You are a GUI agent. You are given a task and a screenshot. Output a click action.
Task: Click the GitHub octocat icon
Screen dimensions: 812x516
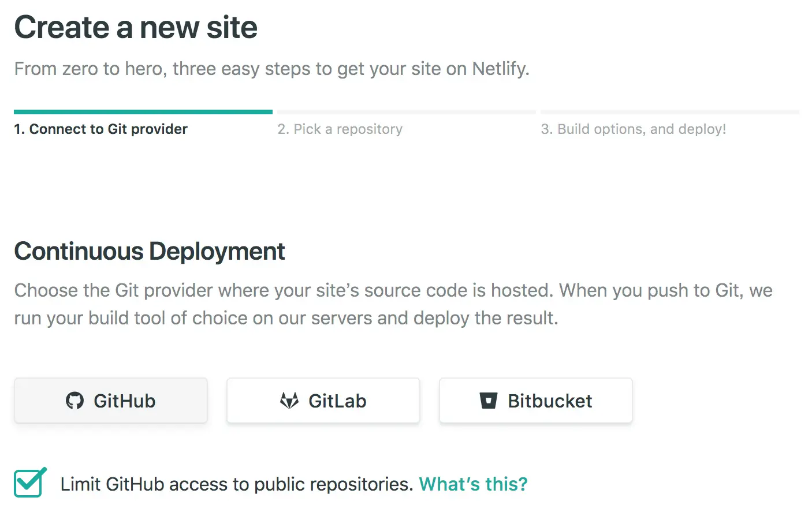(75, 401)
